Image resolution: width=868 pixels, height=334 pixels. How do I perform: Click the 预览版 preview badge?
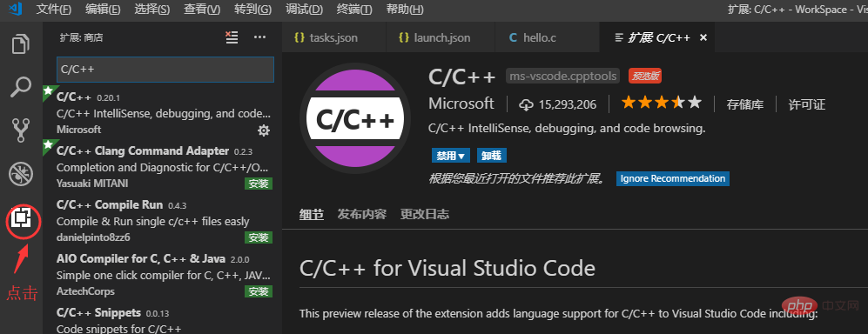(x=645, y=77)
